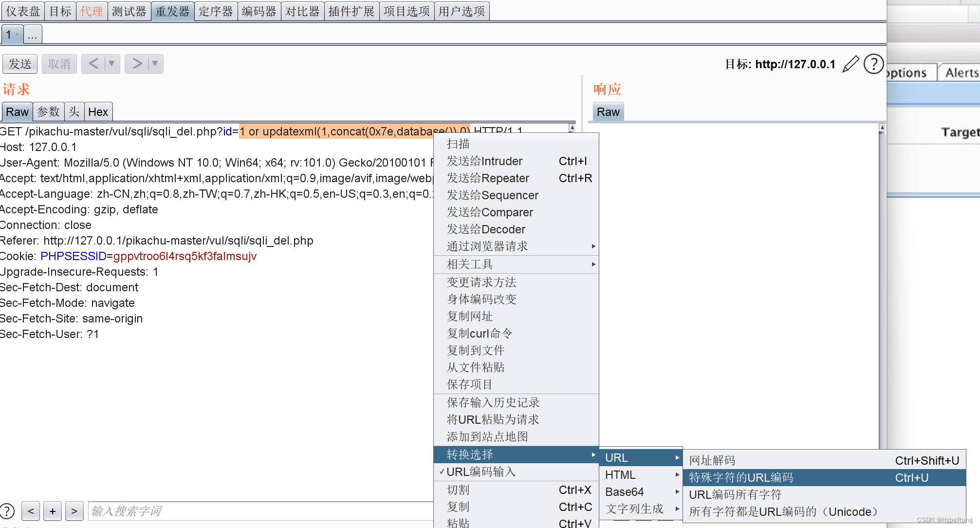Select 身体编码改变 menu item
The width and height of the screenshot is (980, 528).
point(516,300)
